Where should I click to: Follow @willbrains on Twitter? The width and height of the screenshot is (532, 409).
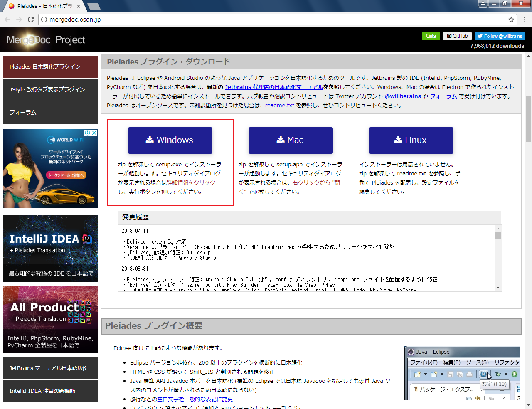tap(500, 36)
